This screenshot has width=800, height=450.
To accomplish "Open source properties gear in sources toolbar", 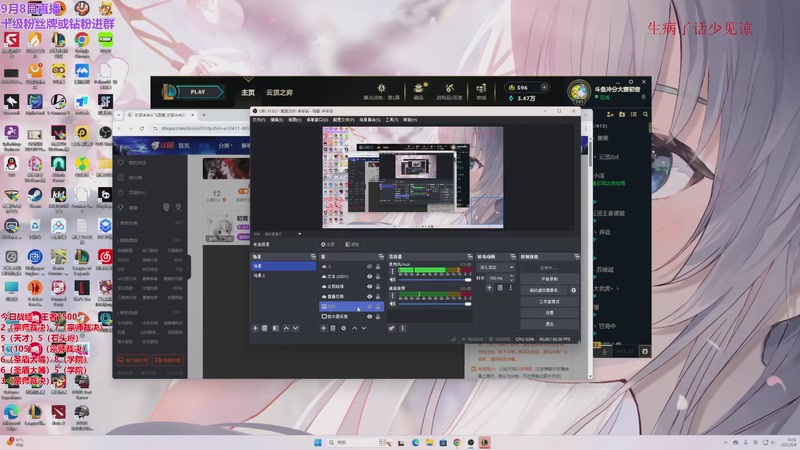I will coord(344,328).
